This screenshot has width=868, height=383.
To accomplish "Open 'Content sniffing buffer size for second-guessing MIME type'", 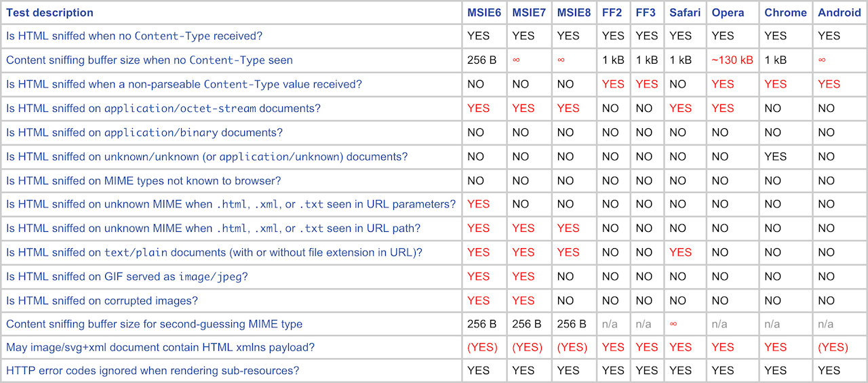I will tap(154, 324).
